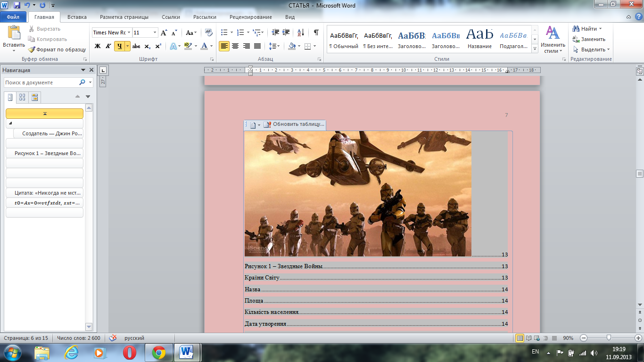This screenshot has height=362, width=644.
Task: Switch navigation pane to search results view
Action: point(34,98)
